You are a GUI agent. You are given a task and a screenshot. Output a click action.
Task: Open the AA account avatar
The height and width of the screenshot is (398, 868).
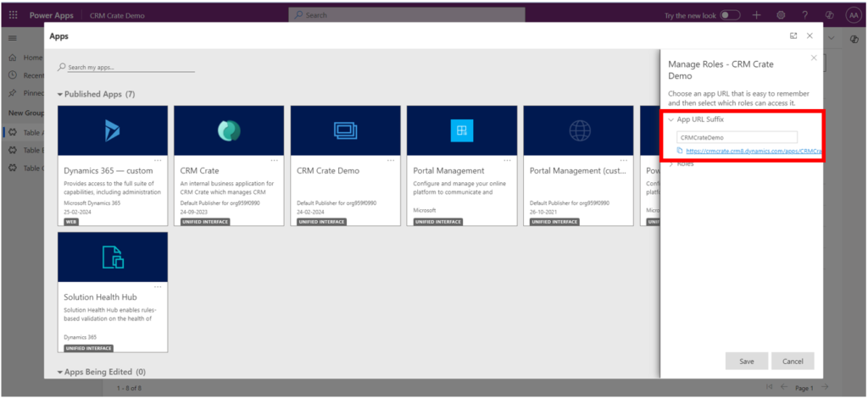coord(853,15)
